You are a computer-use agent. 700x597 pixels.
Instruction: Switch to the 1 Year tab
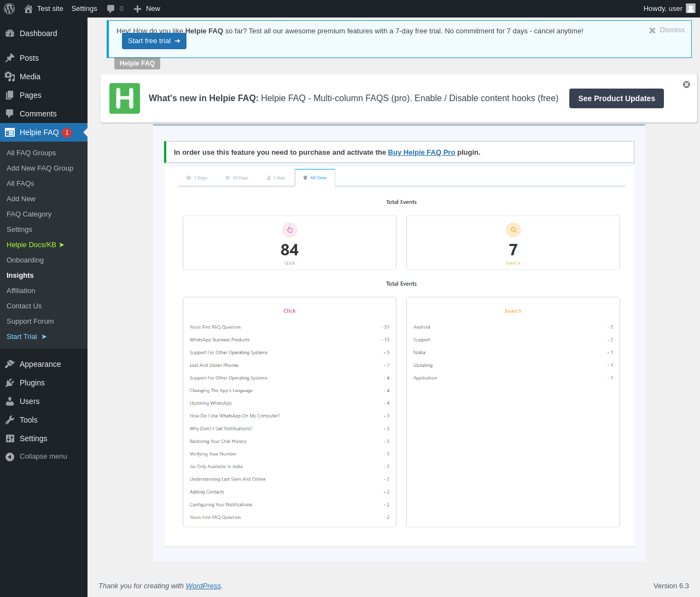[x=276, y=178]
